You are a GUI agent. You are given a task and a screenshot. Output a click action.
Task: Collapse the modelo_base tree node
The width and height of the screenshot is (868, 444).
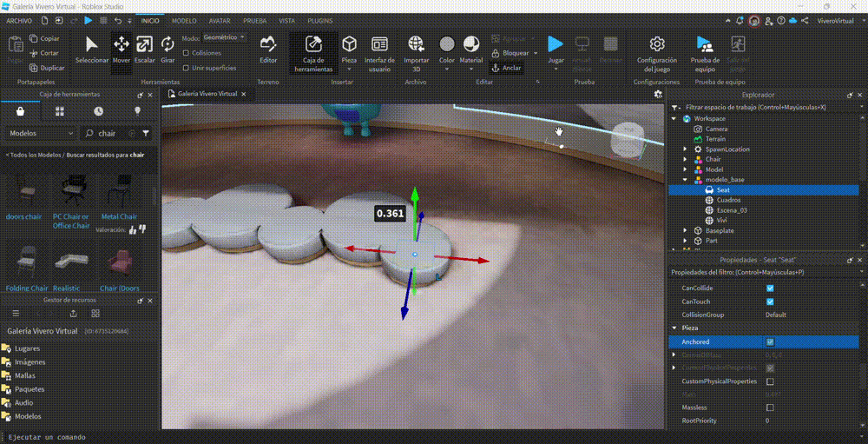click(685, 180)
